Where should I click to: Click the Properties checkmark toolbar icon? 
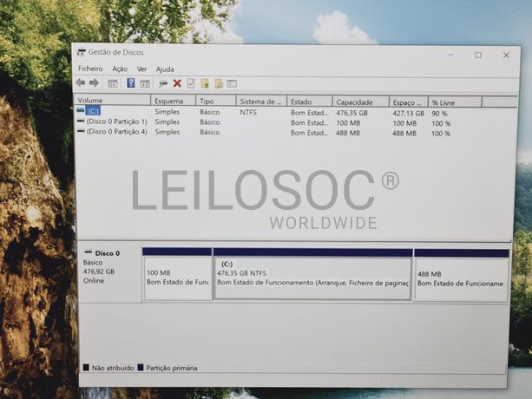[x=191, y=83]
